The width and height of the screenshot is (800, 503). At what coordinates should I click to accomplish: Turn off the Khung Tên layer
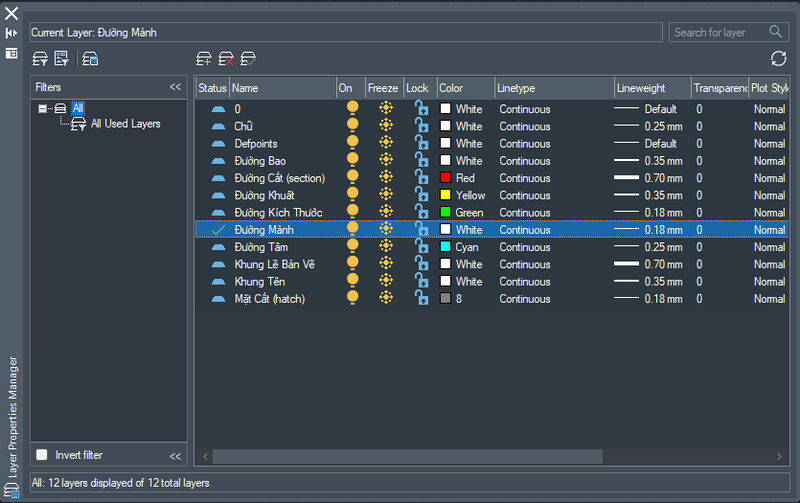coord(353,281)
